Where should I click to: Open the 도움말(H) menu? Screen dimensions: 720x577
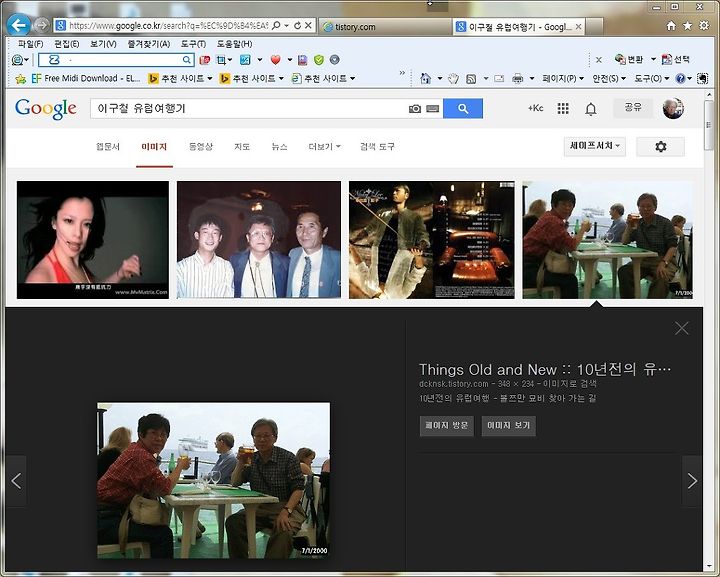[x=234, y=44]
